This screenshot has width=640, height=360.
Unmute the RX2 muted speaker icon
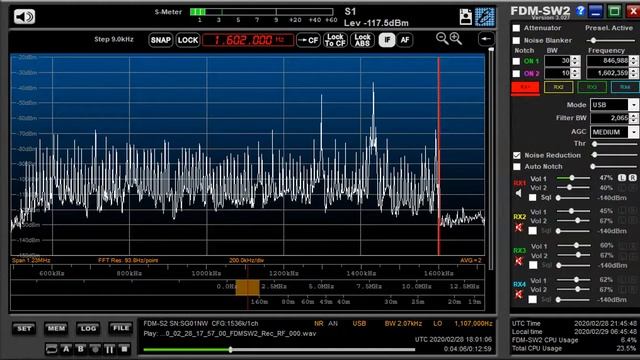(519, 227)
